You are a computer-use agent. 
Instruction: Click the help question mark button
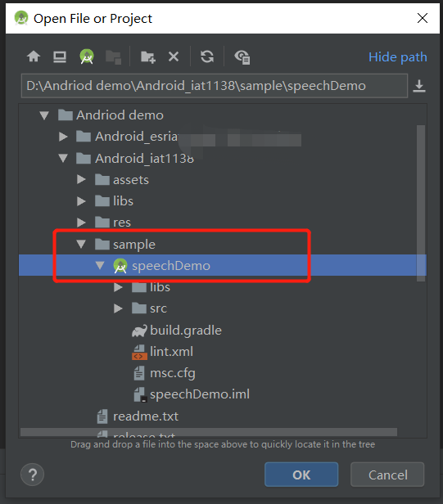(x=33, y=475)
